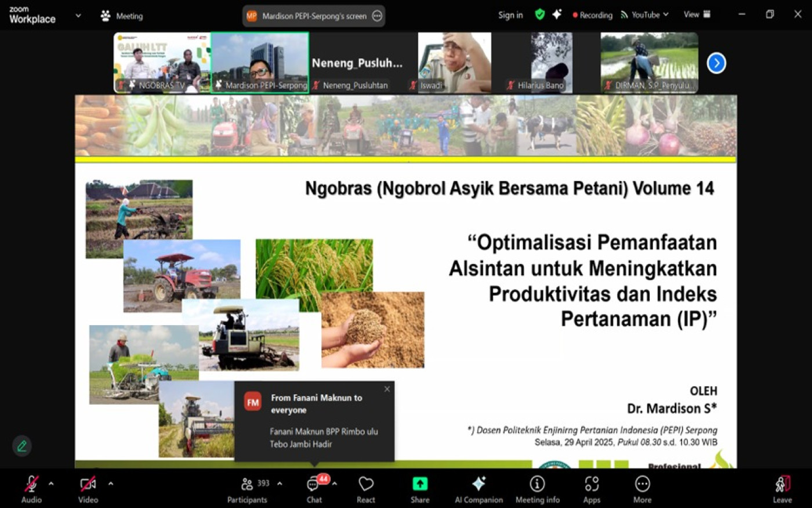The height and width of the screenshot is (508, 812).
Task: Leave the meeting
Action: pyautogui.click(x=782, y=488)
